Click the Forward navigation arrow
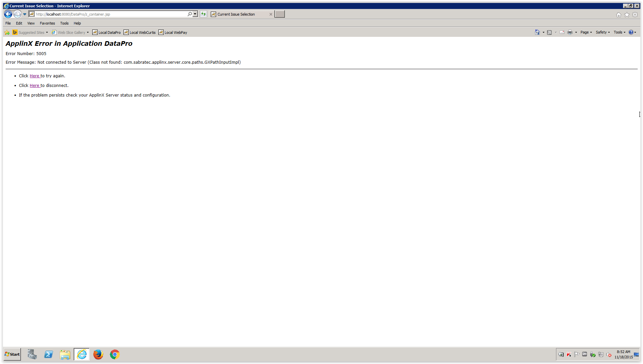The height and width of the screenshot is (364, 643). 17,14
